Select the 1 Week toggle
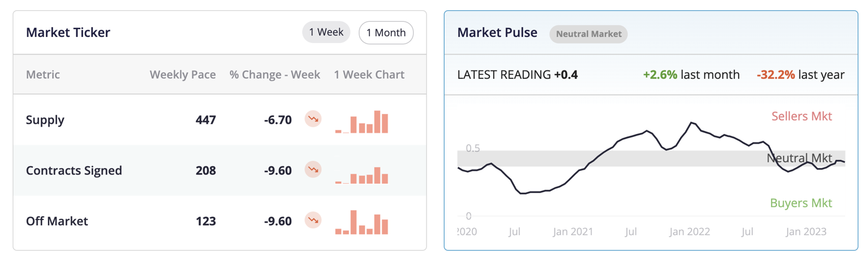868x263 pixels. [326, 32]
